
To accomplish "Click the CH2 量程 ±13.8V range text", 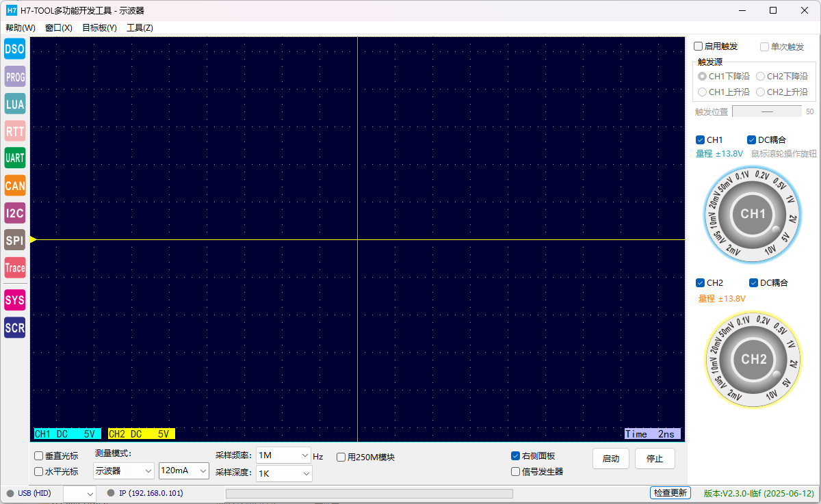I will click(x=722, y=298).
